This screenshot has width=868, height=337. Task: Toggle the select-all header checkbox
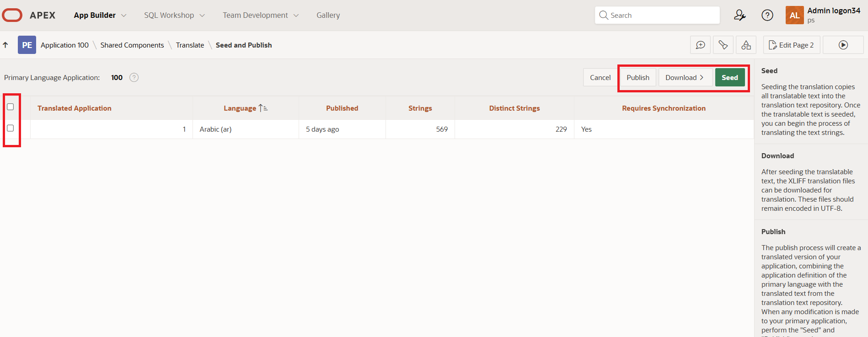click(11, 107)
